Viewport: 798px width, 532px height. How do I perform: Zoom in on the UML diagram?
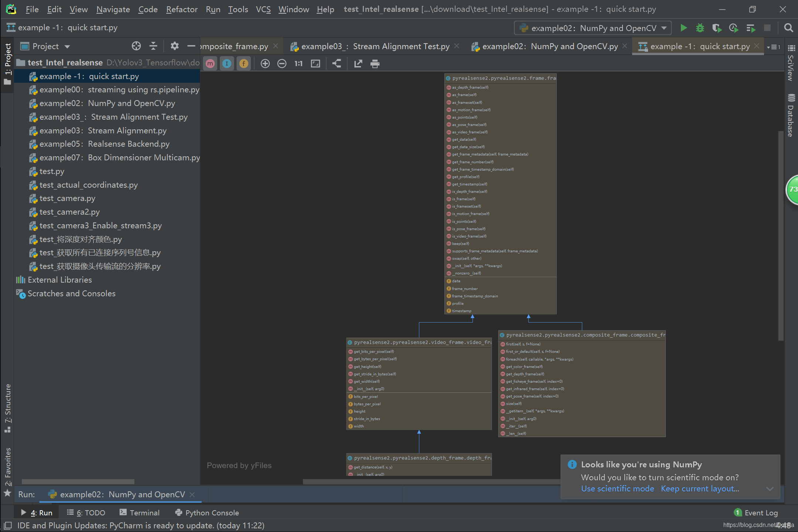265,63
